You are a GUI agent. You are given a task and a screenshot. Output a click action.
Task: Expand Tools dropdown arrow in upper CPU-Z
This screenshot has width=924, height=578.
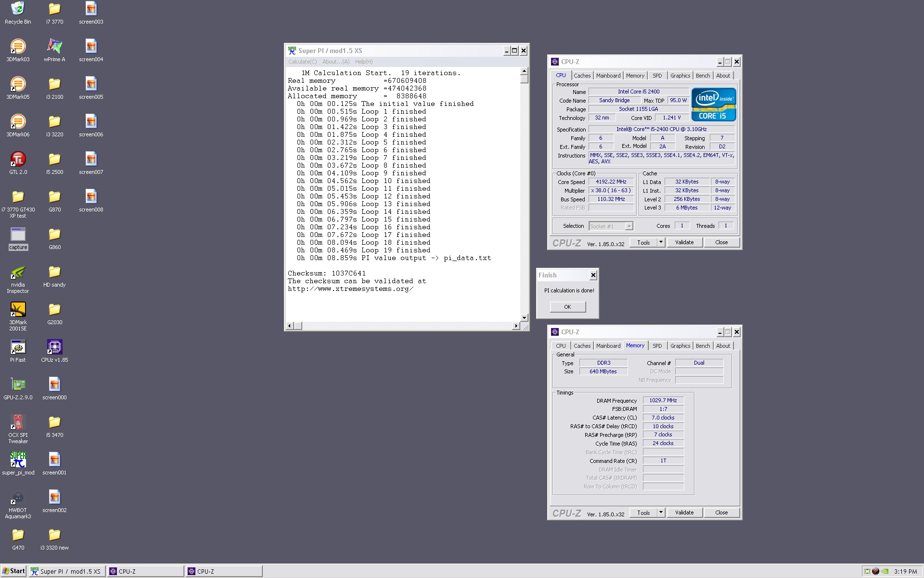(x=661, y=242)
